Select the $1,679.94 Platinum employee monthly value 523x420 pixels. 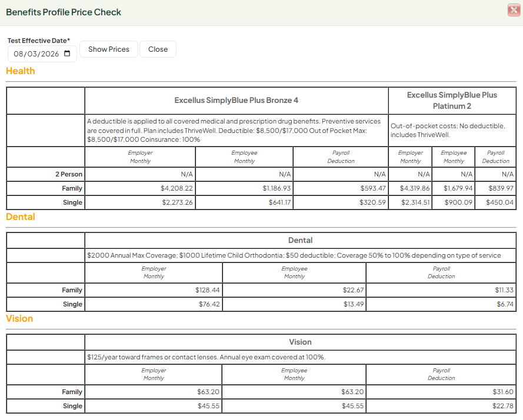[x=458, y=188]
